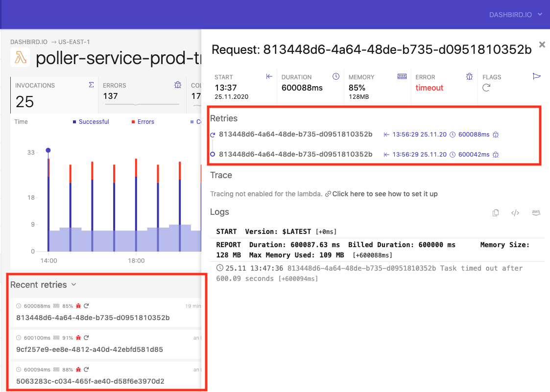This screenshot has height=392, width=550.
Task: Copy logs with the clipboard icon
Action: tap(496, 213)
